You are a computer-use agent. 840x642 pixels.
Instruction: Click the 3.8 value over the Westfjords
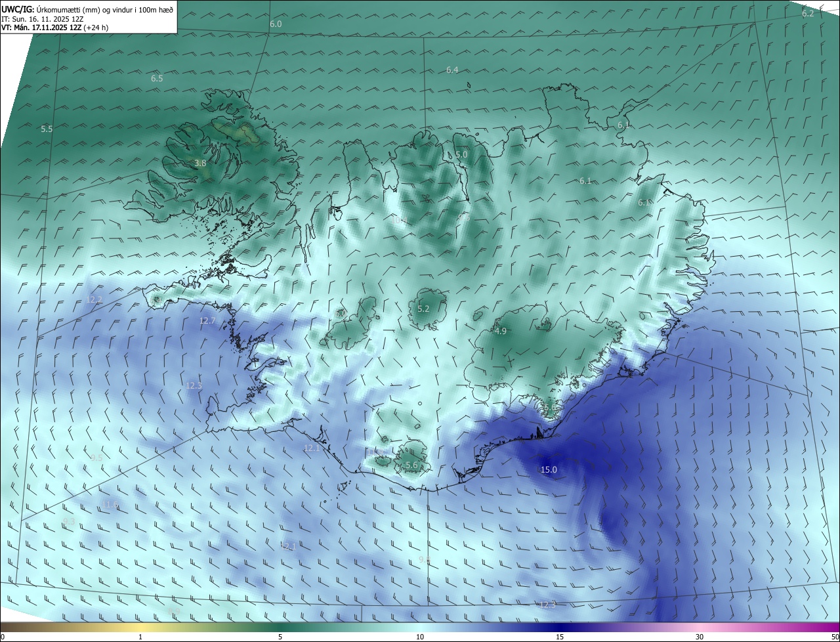201,163
